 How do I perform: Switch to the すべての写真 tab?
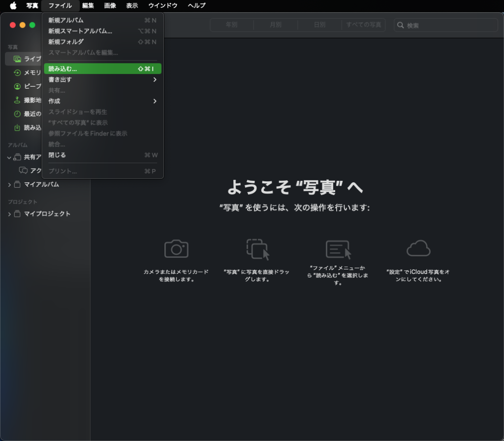(x=364, y=25)
